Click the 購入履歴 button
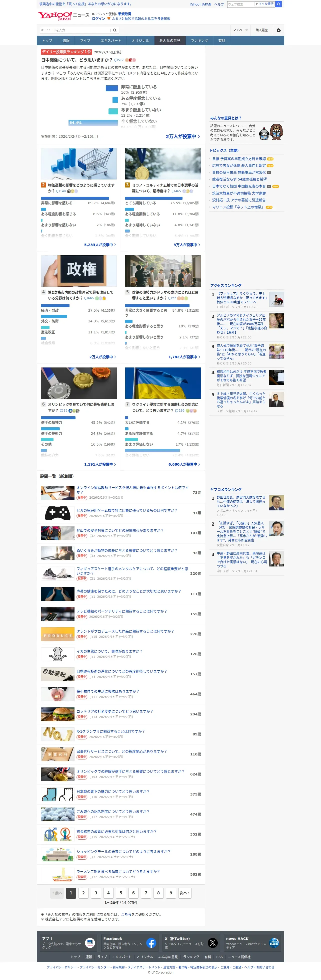Image resolution: width=321 pixels, height=980 pixels. point(262,30)
